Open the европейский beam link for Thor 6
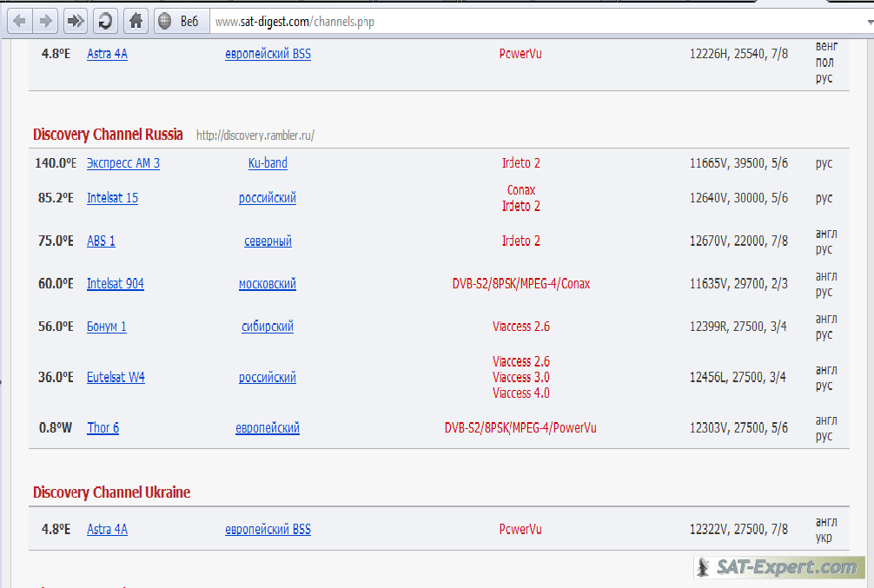This screenshot has width=874, height=588. tap(268, 428)
